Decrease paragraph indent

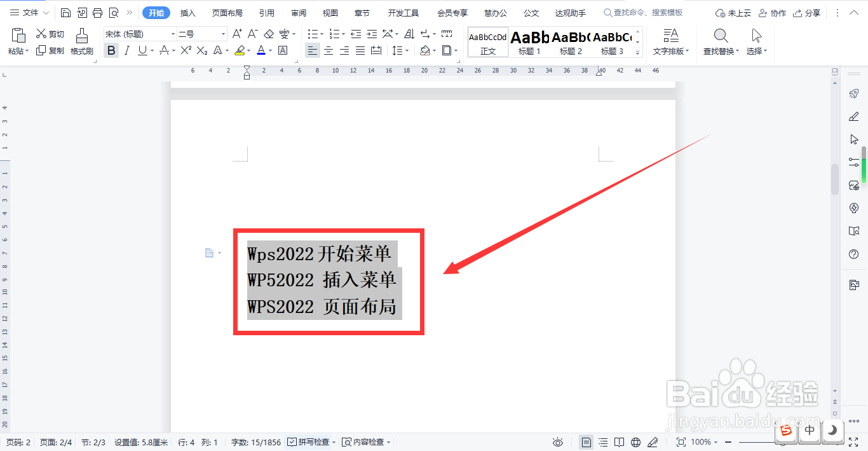tap(356, 34)
